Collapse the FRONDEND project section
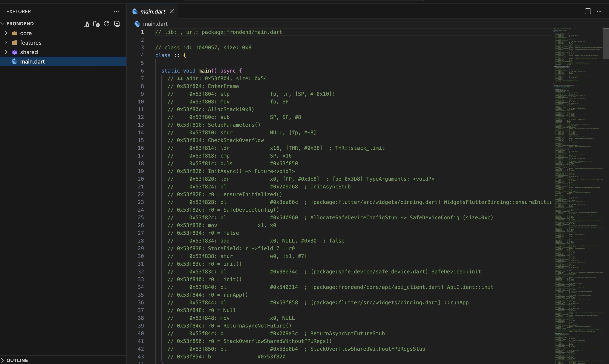 (2, 24)
